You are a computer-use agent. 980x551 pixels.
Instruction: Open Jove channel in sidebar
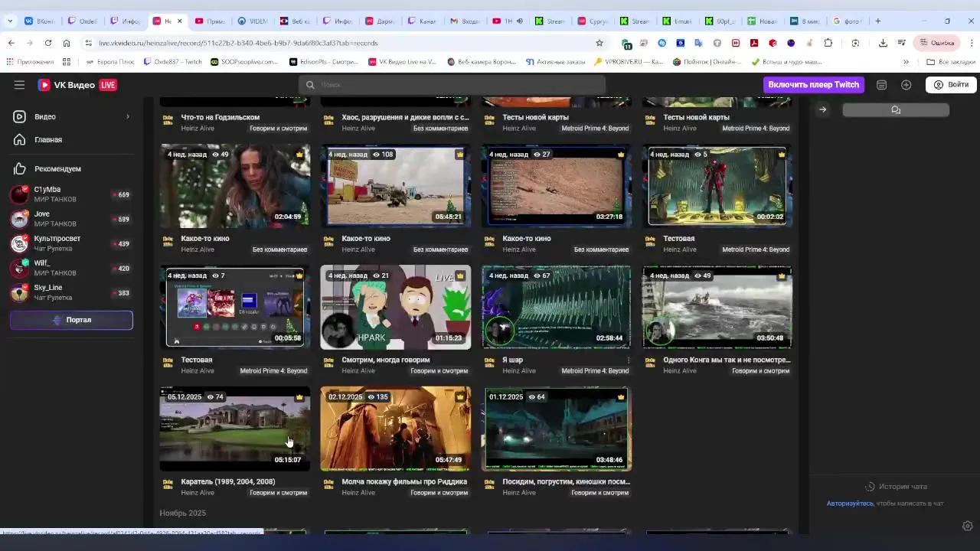pyautogui.click(x=71, y=219)
